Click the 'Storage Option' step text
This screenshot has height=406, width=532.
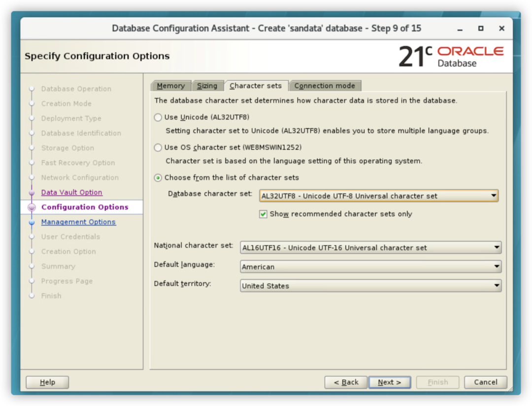[67, 148]
